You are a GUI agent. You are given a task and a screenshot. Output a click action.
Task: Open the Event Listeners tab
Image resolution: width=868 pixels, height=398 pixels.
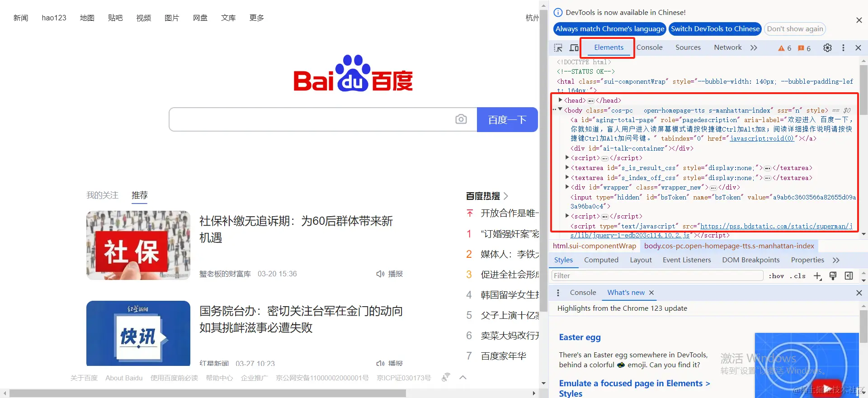[x=687, y=260]
